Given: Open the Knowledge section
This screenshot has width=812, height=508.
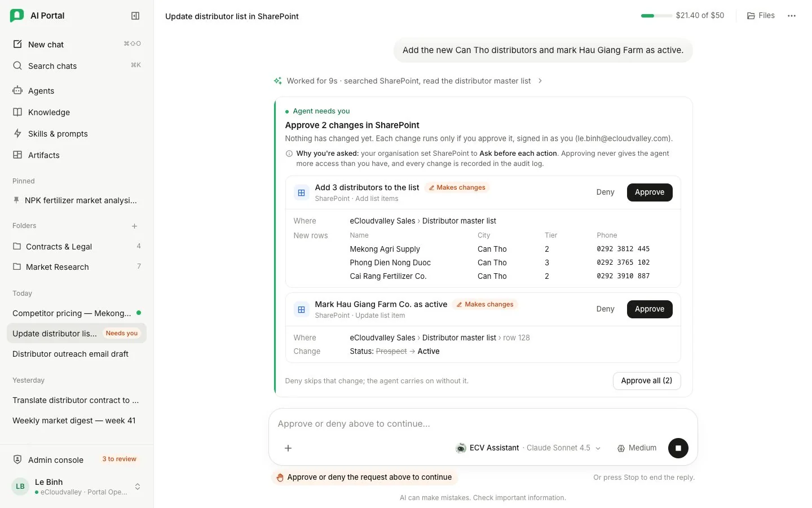Looking at the screenshot, I should (77, 112).
